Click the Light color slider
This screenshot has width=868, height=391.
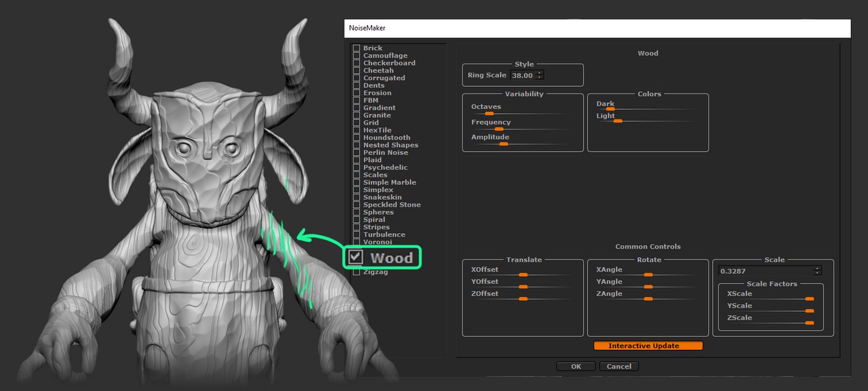pyautogui.click(x=618, y=121)
